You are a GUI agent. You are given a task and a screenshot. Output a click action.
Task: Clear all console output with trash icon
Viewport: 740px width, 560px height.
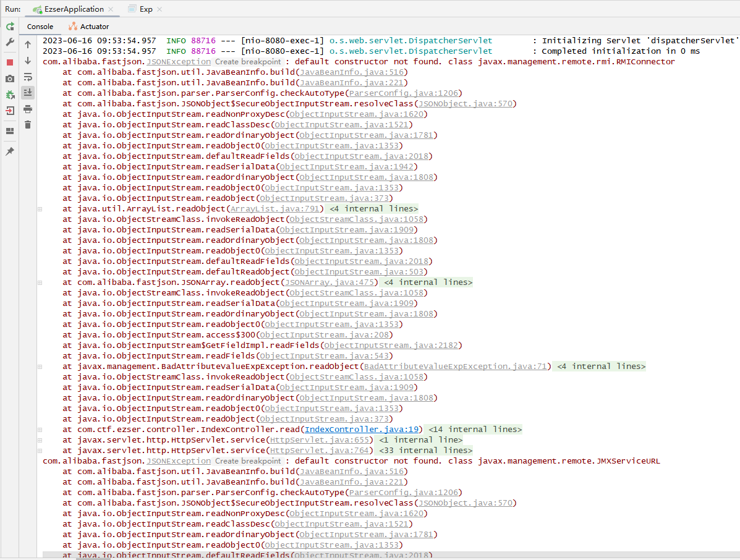coord(28,125)
